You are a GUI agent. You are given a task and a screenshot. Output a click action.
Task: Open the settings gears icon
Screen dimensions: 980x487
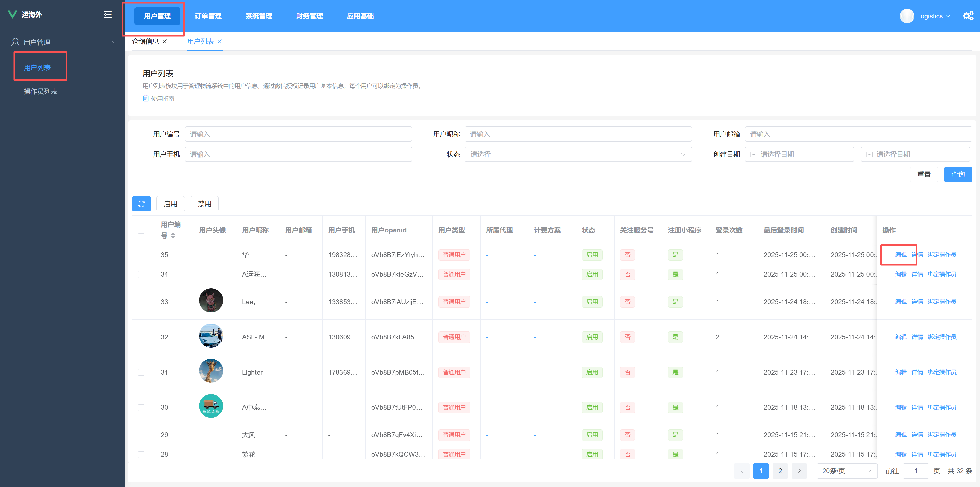point(968,16)
